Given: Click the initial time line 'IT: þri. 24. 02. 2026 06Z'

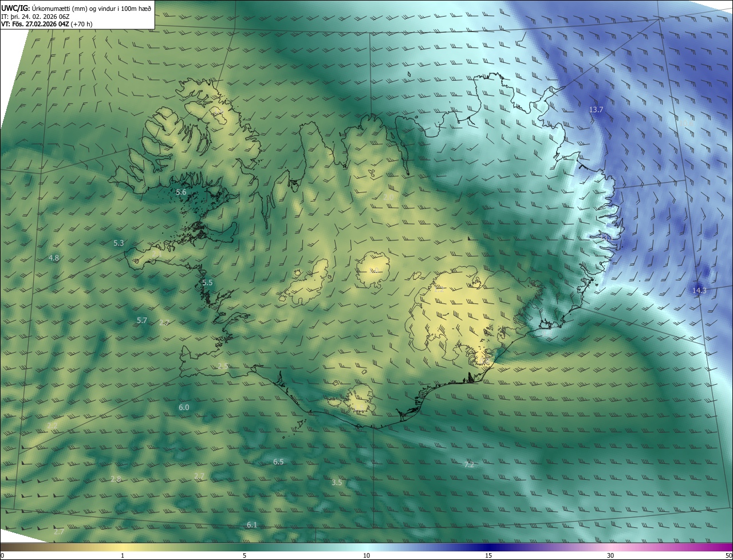Looking at the screenshot, I should pyautogui.click(x=35, y=17).
